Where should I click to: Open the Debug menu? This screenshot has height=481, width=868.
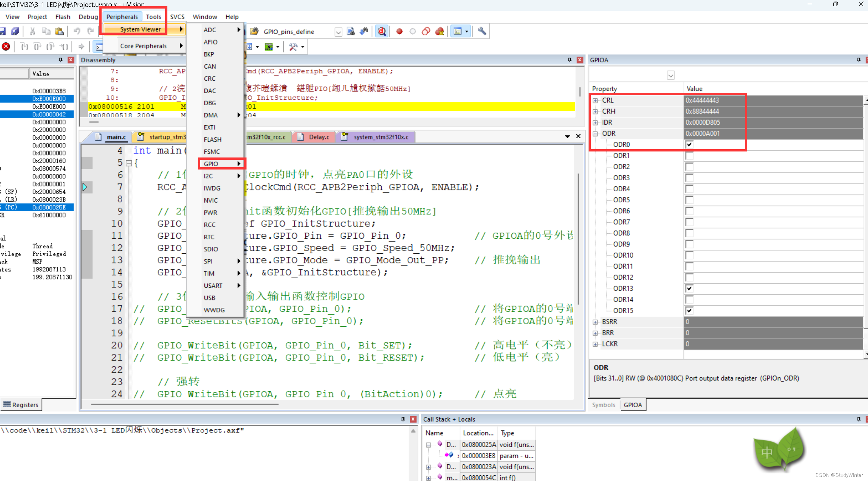[x=88, y=17]
